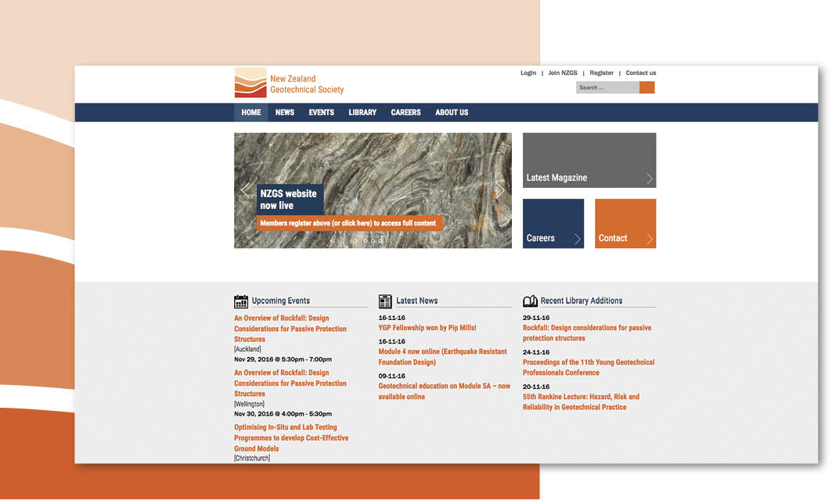Open the NEWS menu item

point(285,113)
